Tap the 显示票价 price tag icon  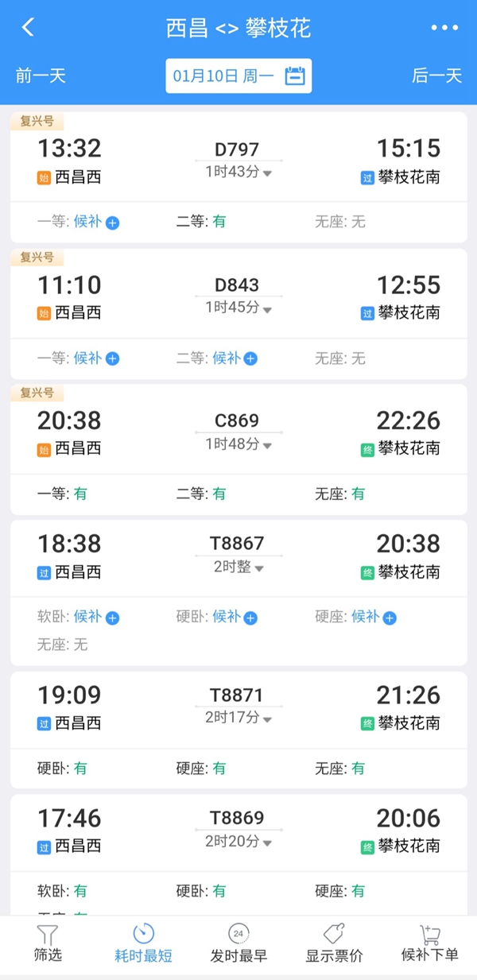tap(334, 934)
